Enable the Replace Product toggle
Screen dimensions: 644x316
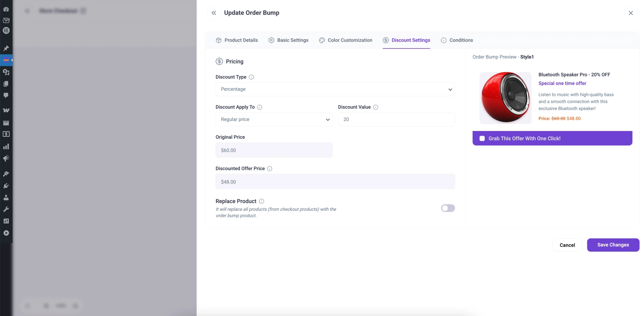click(448, 208)
